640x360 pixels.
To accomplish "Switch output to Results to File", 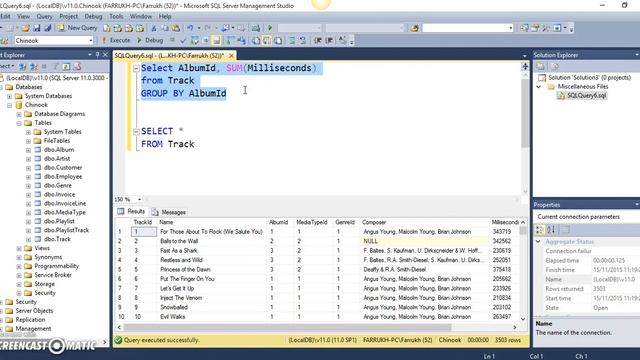I will click(x=278, y=40).
